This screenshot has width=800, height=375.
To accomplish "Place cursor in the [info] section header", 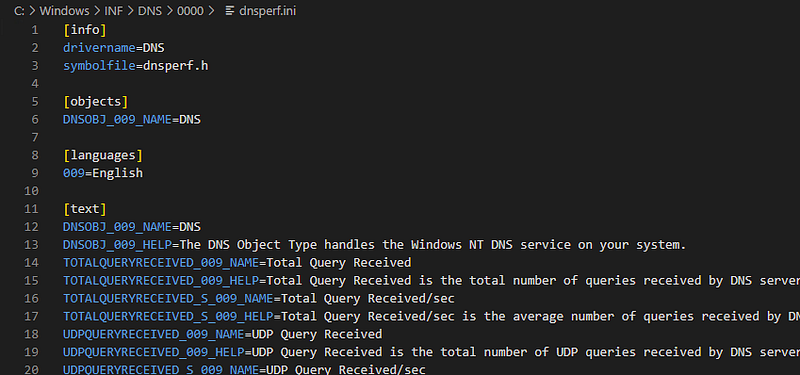I will [85, 30].
